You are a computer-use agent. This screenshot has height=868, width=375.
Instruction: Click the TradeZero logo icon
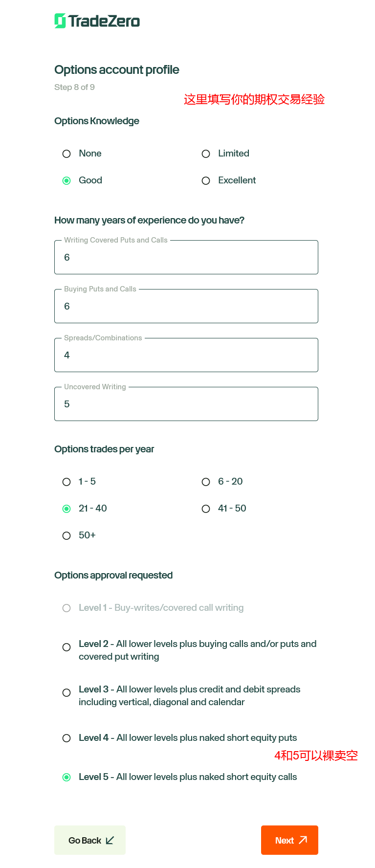coord(60,21)
